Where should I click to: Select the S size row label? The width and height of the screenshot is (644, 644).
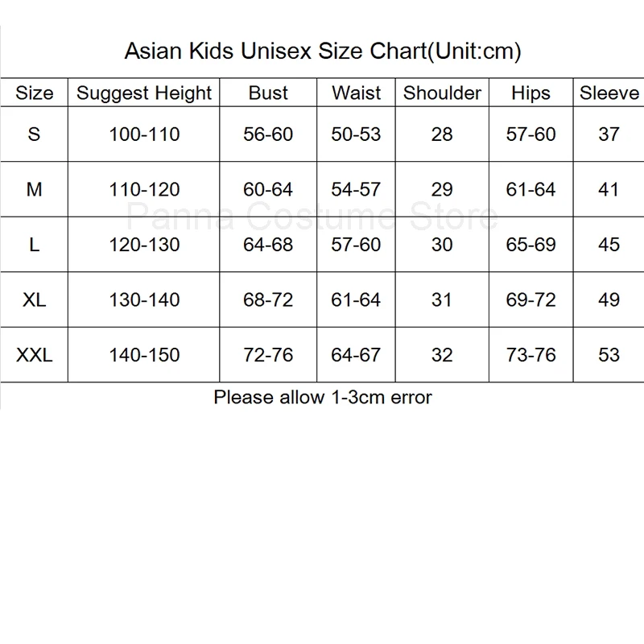(34, 134)
